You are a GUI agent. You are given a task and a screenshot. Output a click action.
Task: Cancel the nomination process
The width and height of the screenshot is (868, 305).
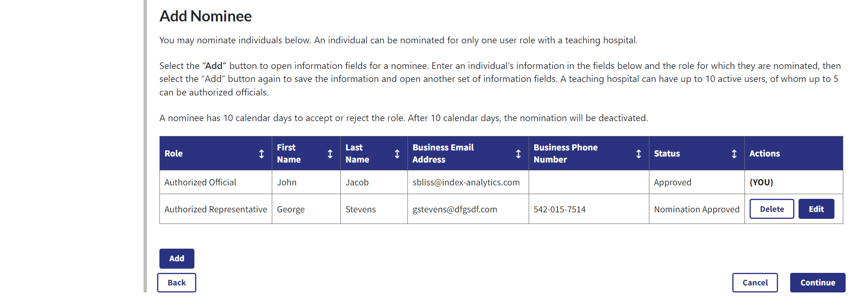click(755, 283)
